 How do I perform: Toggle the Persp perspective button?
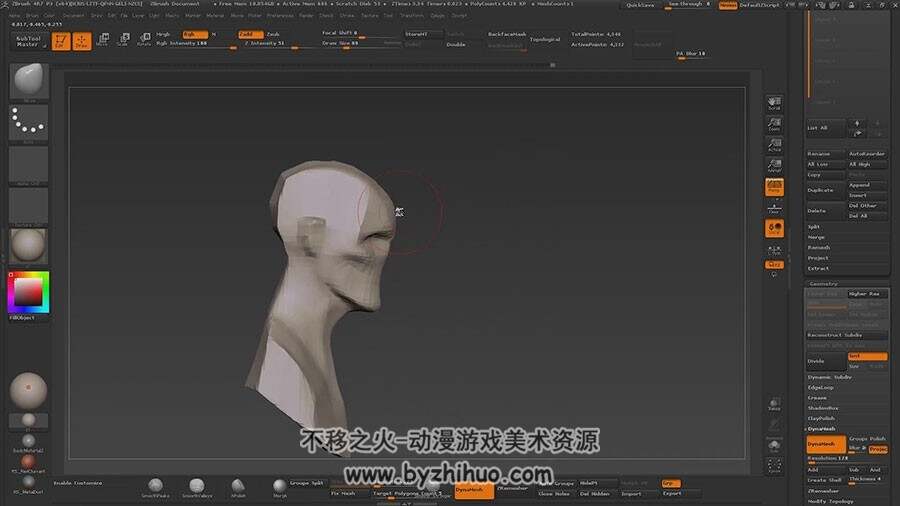tap(774, 186)
